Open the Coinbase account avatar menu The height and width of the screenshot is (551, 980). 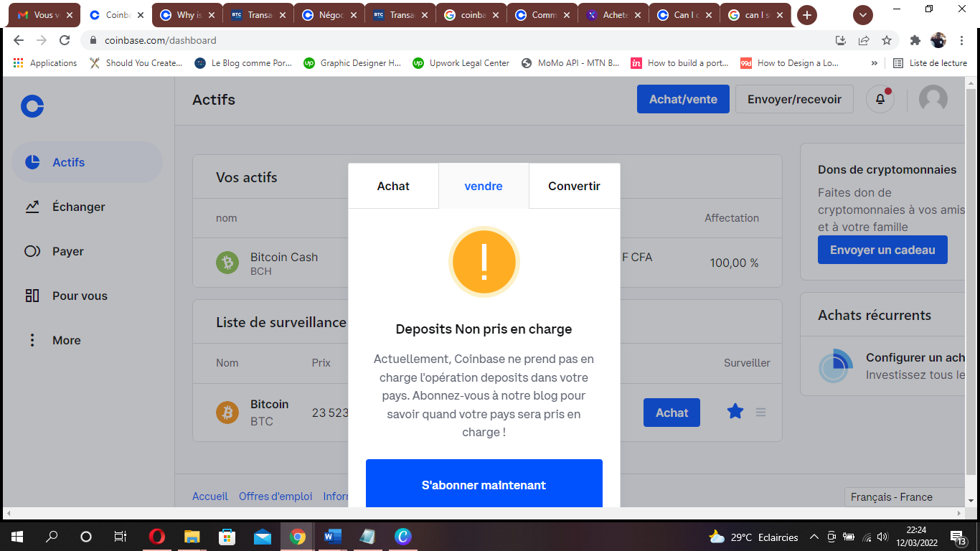tap(933, 99)
